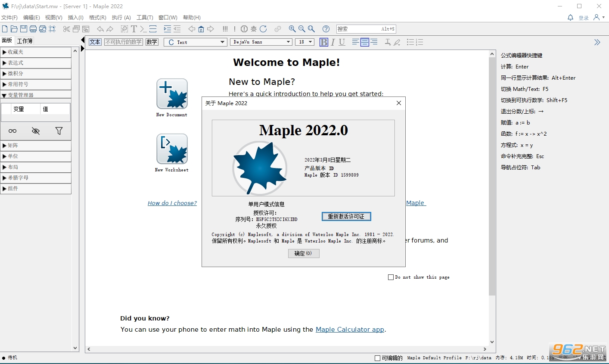Open the font size 18 dropdown
609x364 pixels.
[304, 42]
